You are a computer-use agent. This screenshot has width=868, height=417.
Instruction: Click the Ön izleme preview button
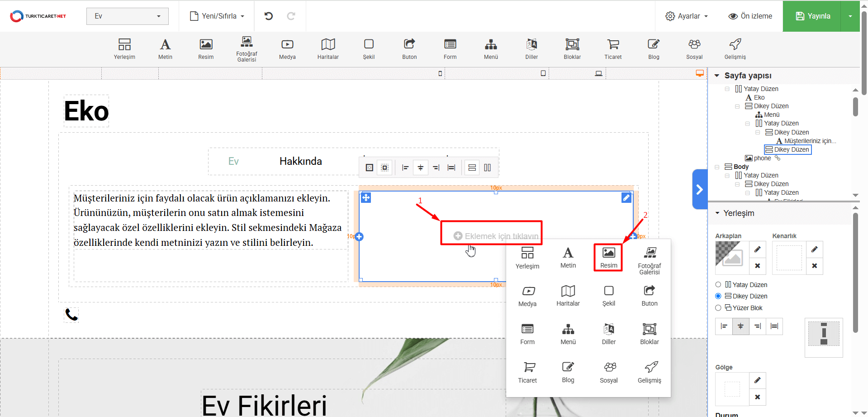click(750, 16)
